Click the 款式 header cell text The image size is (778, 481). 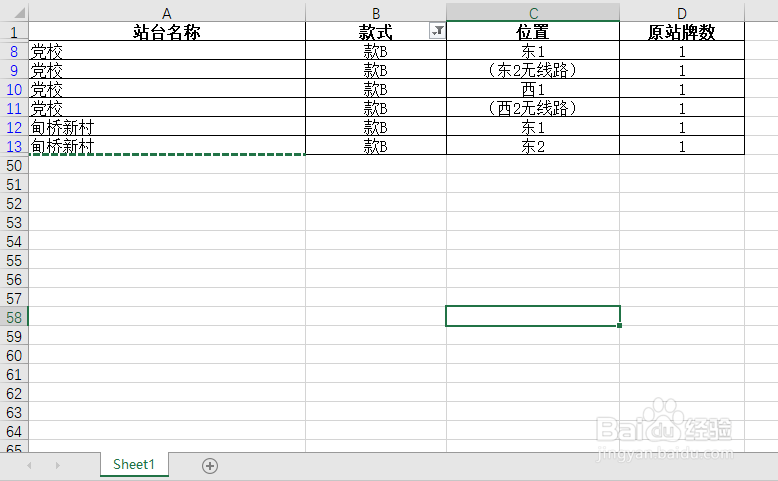point(375,32)
